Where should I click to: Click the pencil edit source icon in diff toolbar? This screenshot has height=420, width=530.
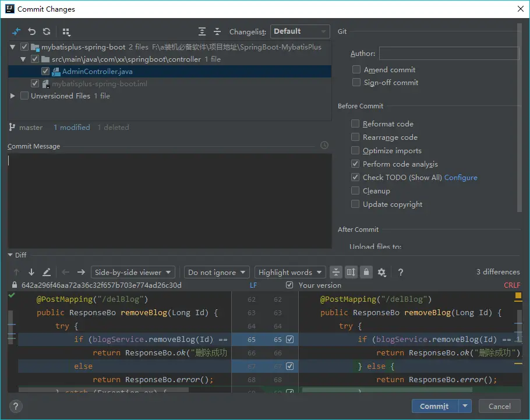[47, 272]
